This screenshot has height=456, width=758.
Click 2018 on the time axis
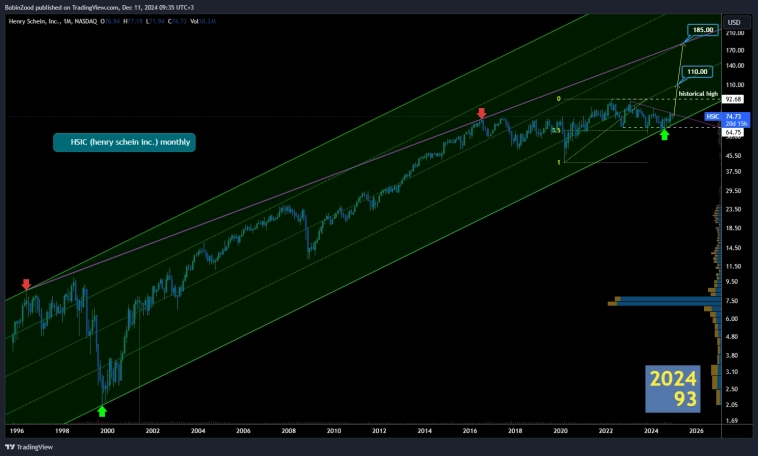[x=515, y=430]
